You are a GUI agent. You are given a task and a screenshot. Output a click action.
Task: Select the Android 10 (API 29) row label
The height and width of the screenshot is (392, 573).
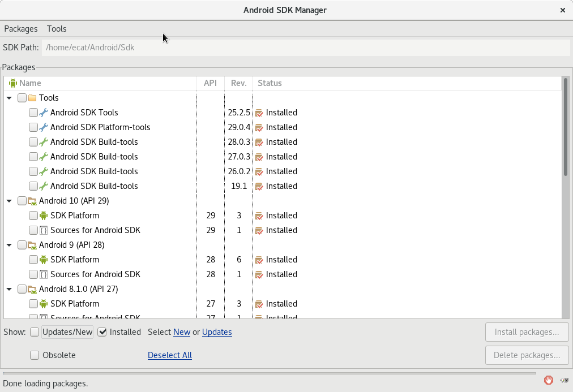pyautogui.click(x=74, y=201)
